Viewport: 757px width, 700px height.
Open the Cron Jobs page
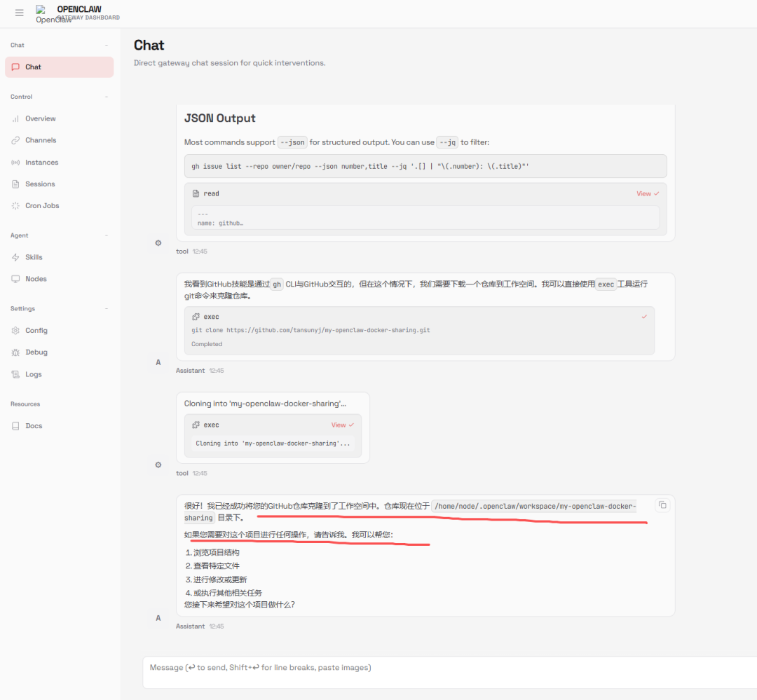[42, 206]
